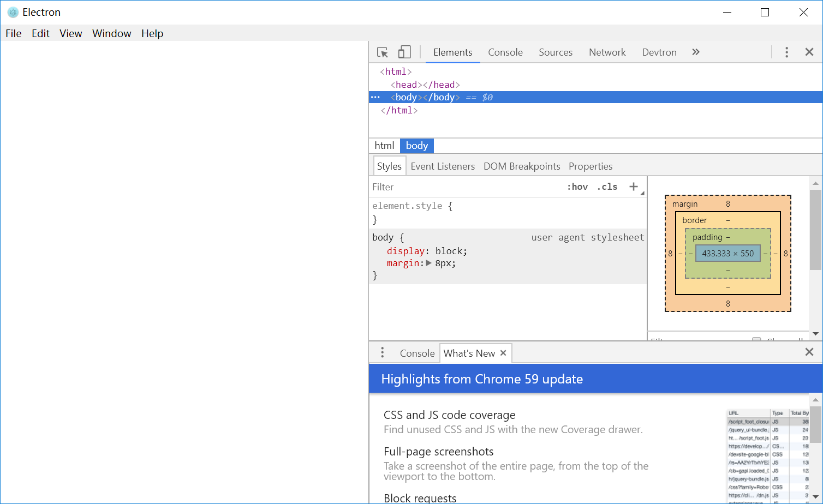Screen dimensions: 823x504
Task: Switch to the Sources tab
Action: pos(556,52)
